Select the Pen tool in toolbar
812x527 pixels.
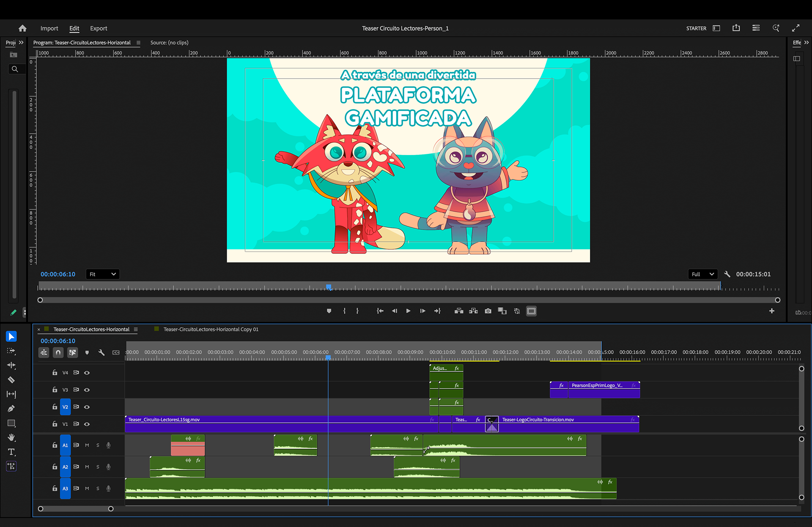pyautogui.click(x=11, y=409)
